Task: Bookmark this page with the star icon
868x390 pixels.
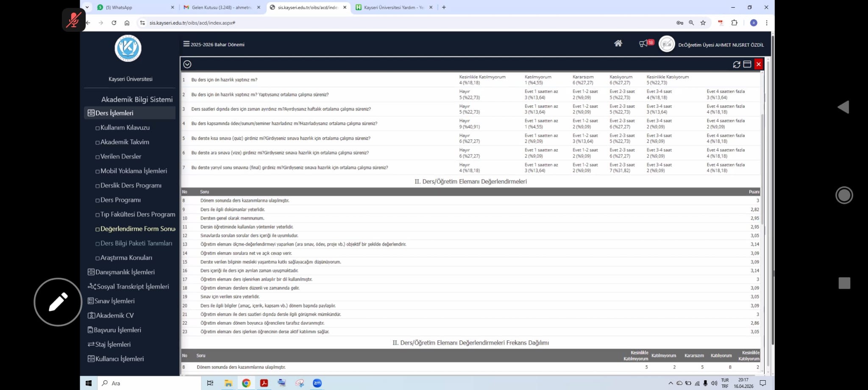Action: pos(703,23)
